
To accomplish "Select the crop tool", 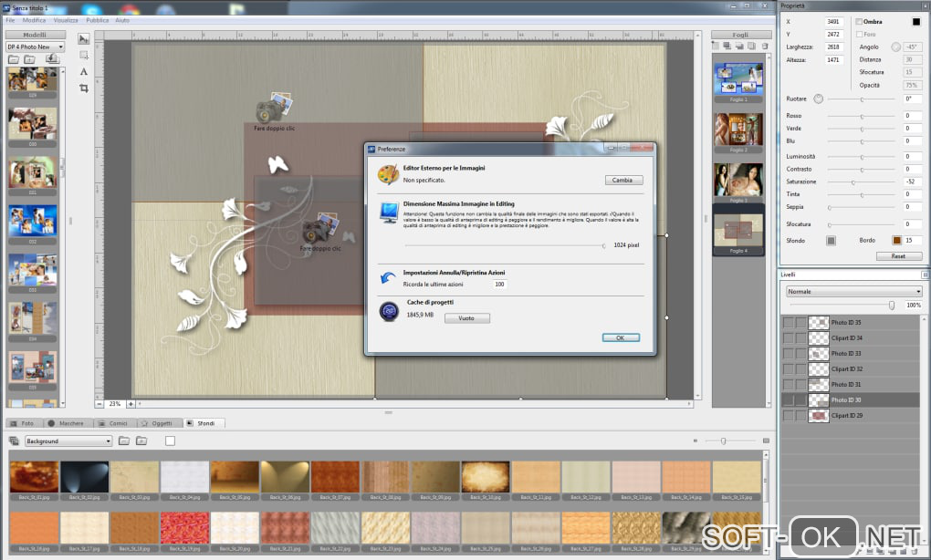I will (x=84, y=88).
